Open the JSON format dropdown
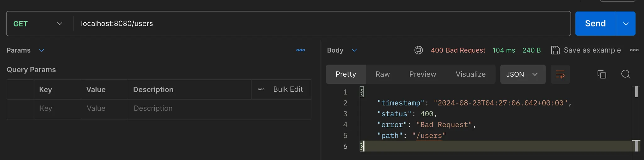The width and height of the screenshot is (644, 160). [522, 74]
